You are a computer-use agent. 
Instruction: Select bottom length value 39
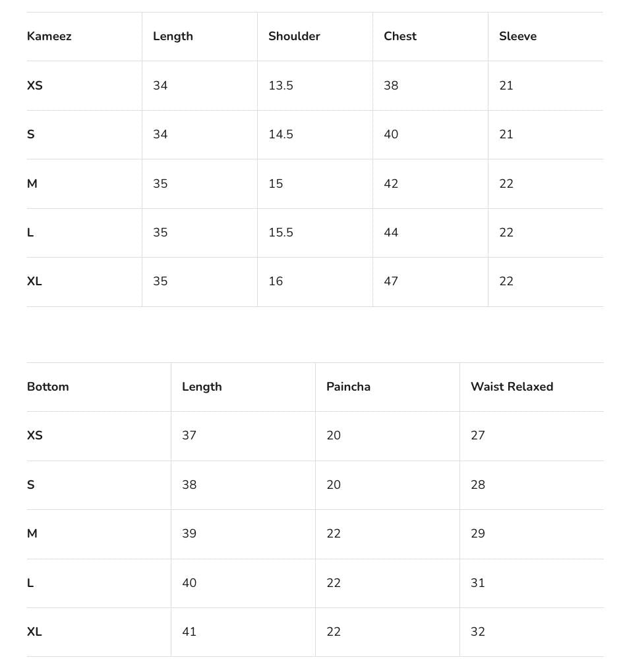click(x=189, y=534)
